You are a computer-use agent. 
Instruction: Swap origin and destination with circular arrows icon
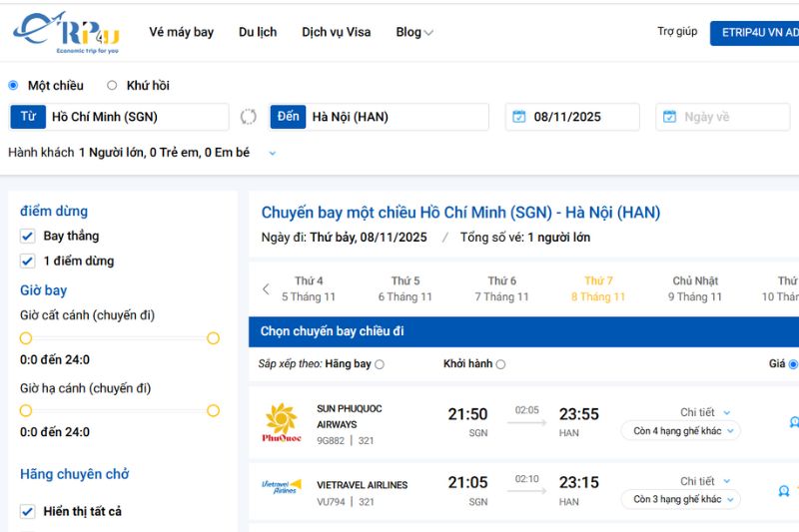coord(248,117)
